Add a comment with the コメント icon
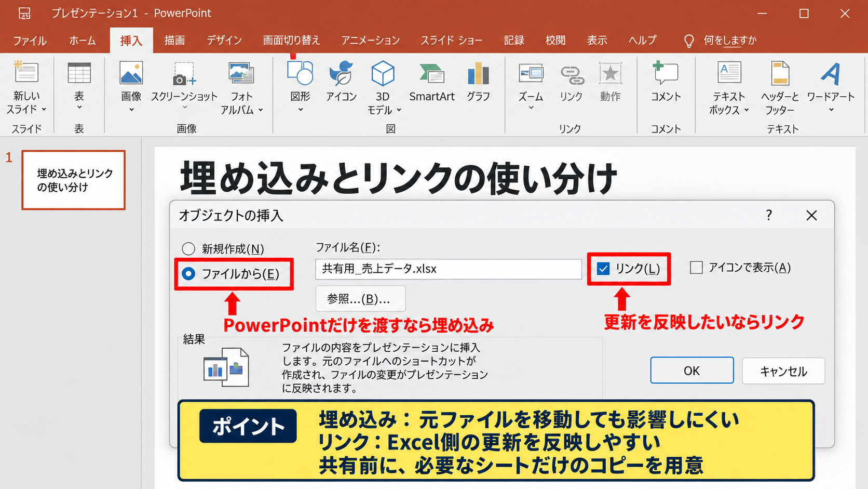 pos(666,73)
